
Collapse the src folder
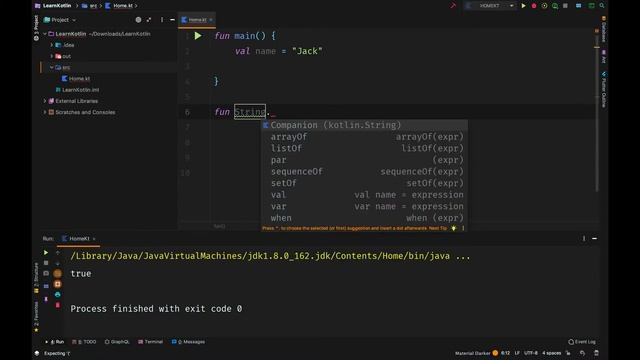(x=52, y=67)
